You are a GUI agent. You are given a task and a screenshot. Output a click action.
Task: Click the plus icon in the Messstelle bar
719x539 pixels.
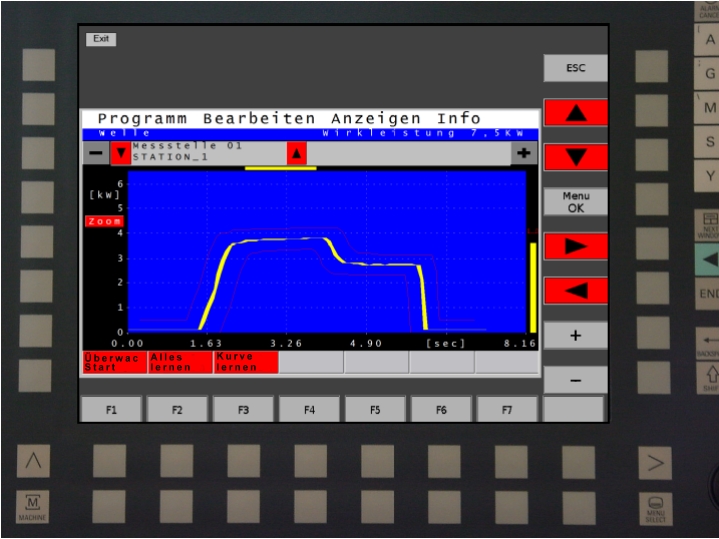(524, 153)
